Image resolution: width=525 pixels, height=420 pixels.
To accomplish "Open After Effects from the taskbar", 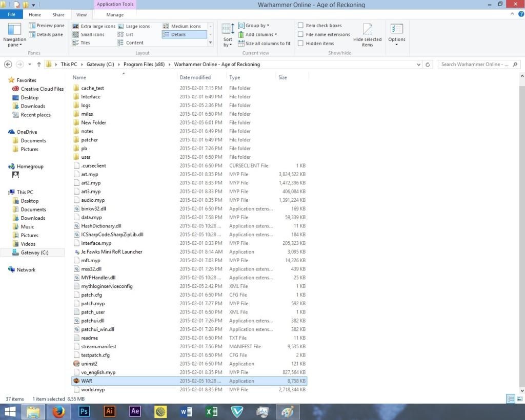I will [135, 411].
